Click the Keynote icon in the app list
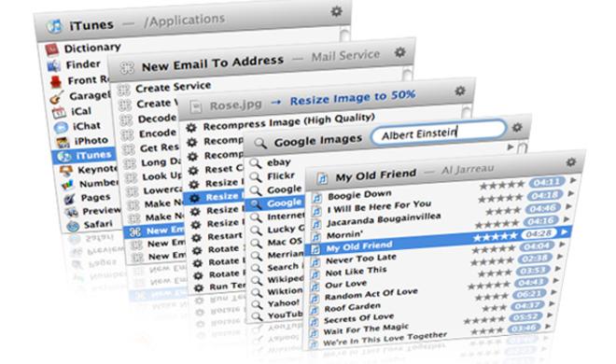Screen dimensions: 616x364 pos(66,171)
